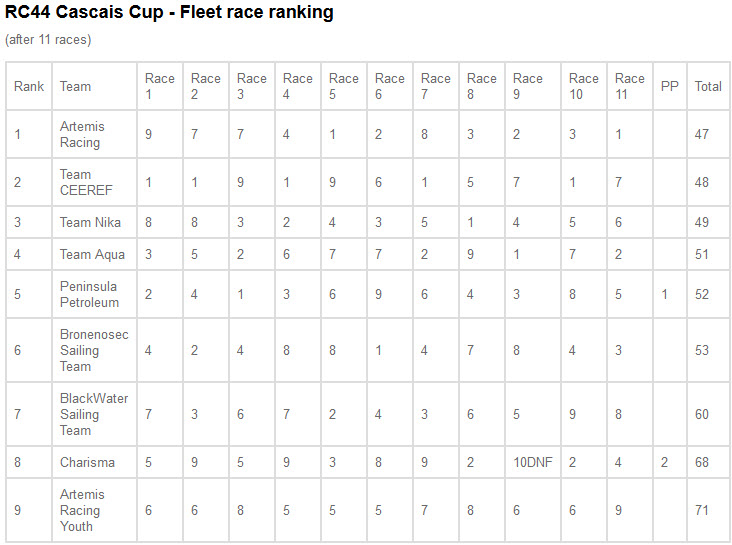The image size is (732, 545).
Task: Select the Bronenosec Sailing Team cell
Action: click(94, 350)
